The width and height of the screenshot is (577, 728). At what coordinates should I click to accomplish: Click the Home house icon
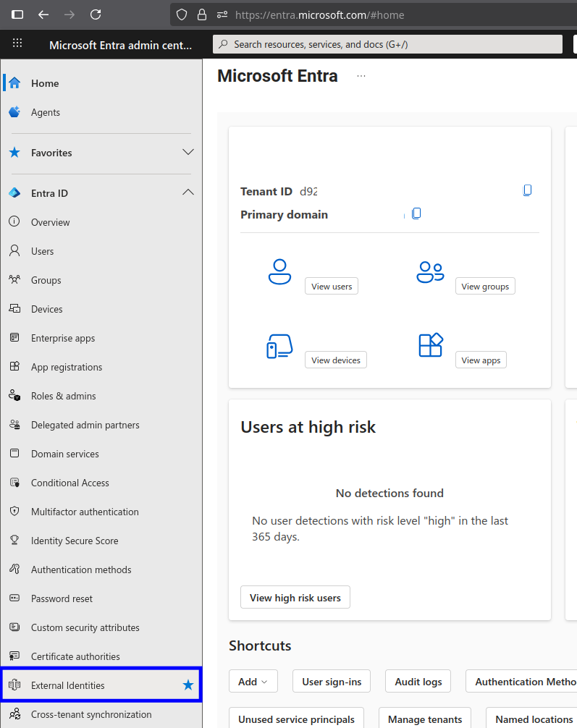(15, 83)
